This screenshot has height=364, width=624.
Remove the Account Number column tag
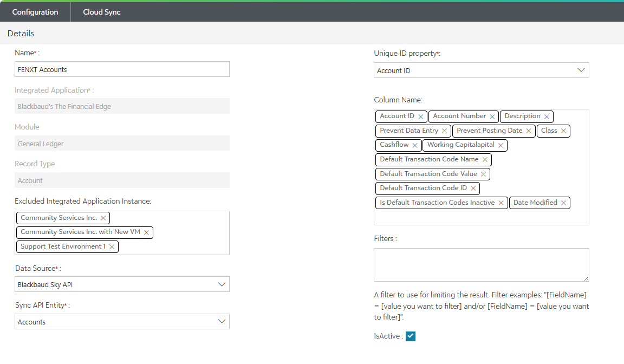[x=492, y=116]
